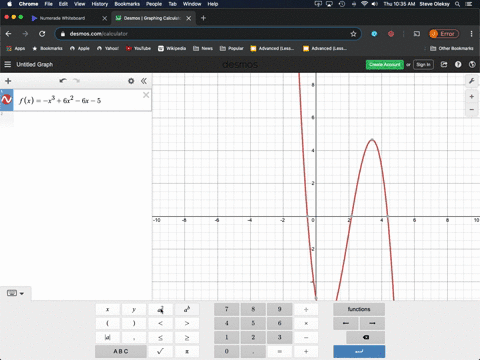Open expression list settings gear
The height and width of the screenshot is (360, 480).
pyautogui.click(x=131, y=81)
